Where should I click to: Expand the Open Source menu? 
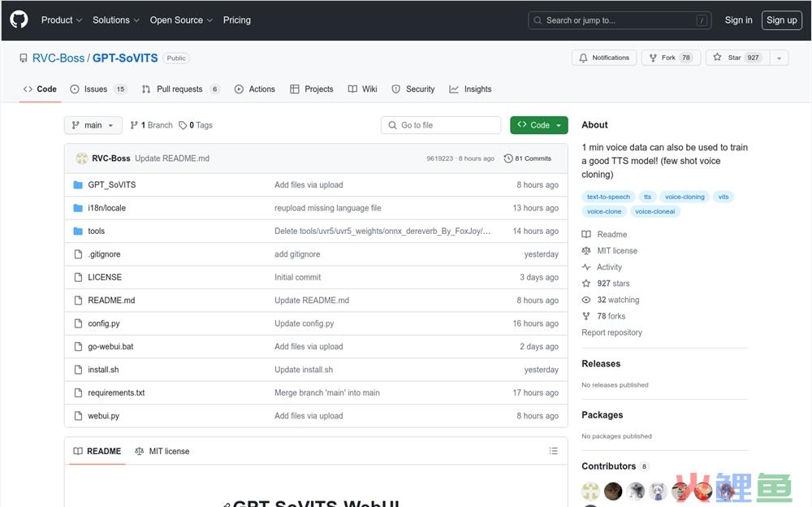tap(181, 20)
